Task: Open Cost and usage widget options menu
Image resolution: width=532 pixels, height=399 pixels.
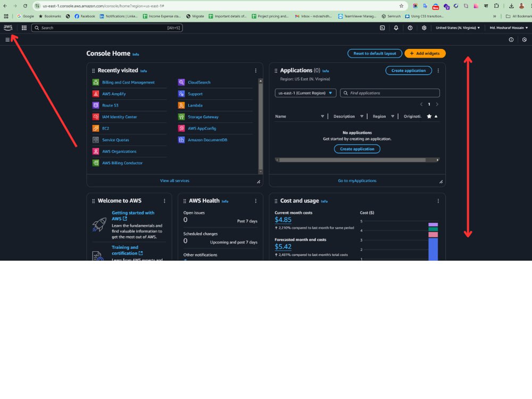Action: tap(438, 201)
